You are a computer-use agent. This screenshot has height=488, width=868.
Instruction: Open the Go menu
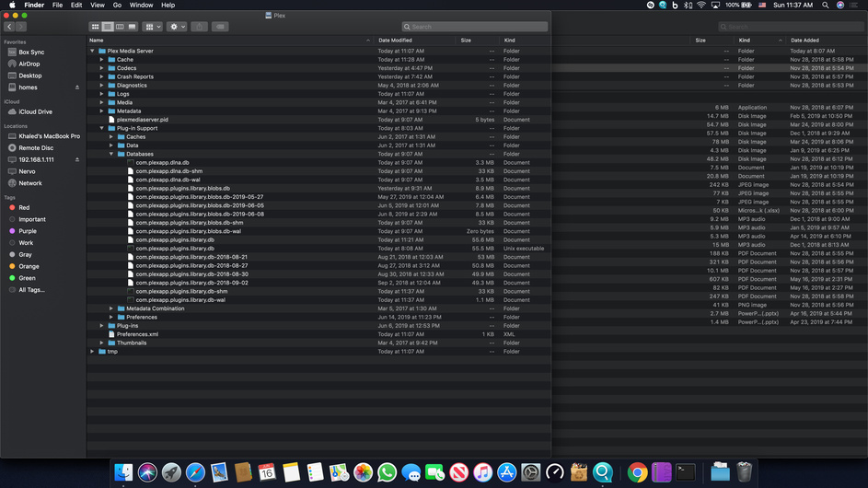click(117, 5)
